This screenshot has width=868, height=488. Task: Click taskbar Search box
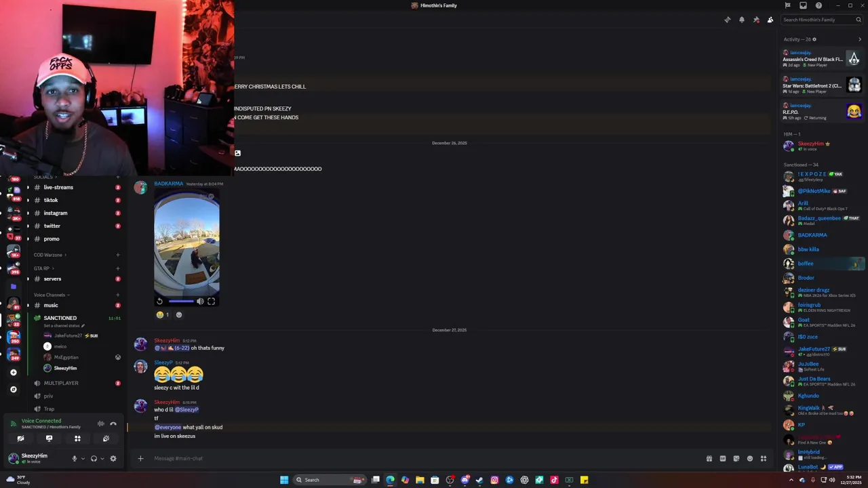(330, 480)
